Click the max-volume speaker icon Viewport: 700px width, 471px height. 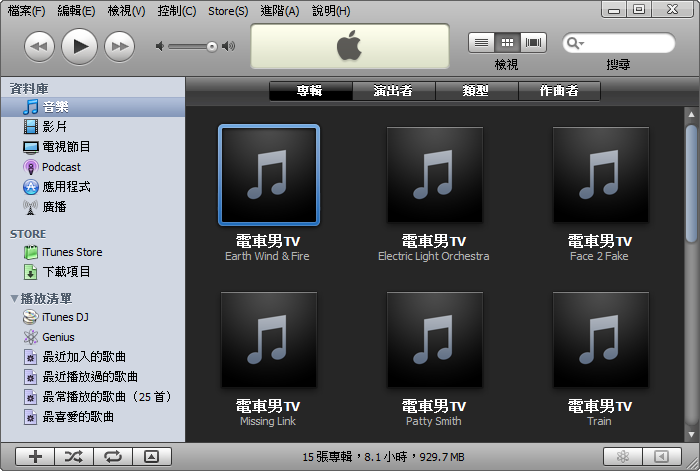(229, 46)
